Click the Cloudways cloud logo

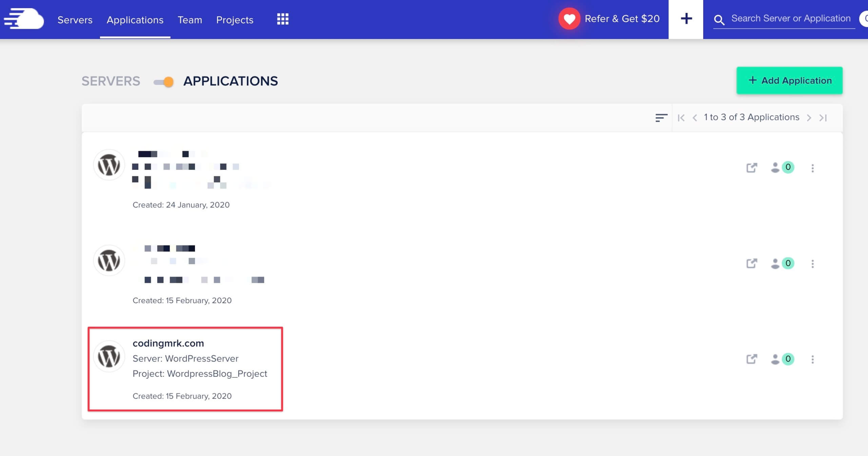click(x=24, y=19)
